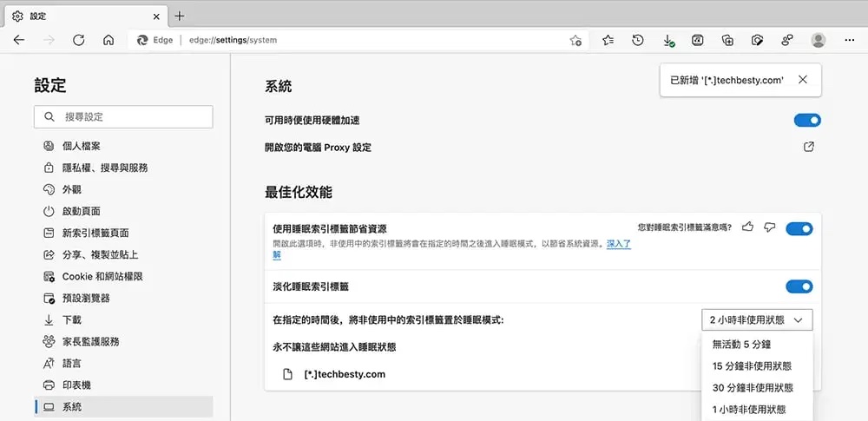Select 系統 in settings sidebar
The width and height of the screenshot is (868, 421).
123,406
